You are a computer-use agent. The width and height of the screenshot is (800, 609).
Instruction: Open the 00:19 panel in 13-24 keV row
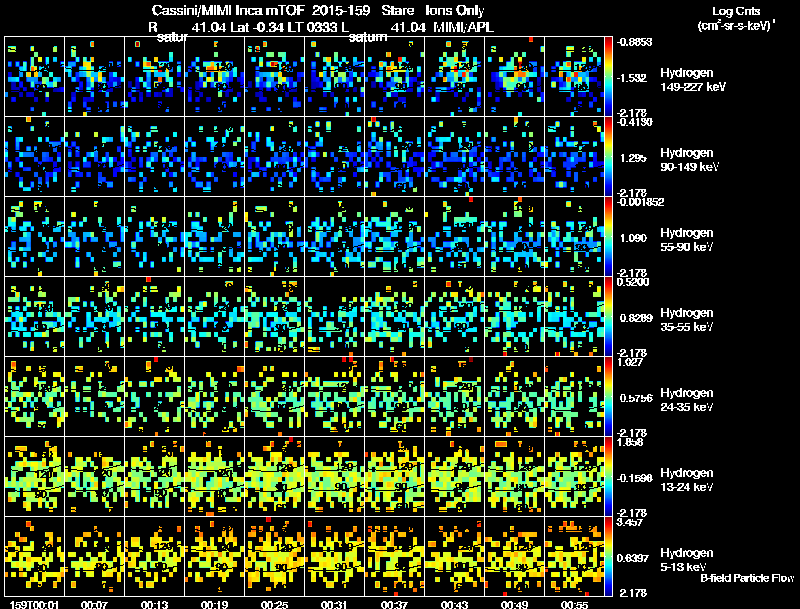[214, 477]
